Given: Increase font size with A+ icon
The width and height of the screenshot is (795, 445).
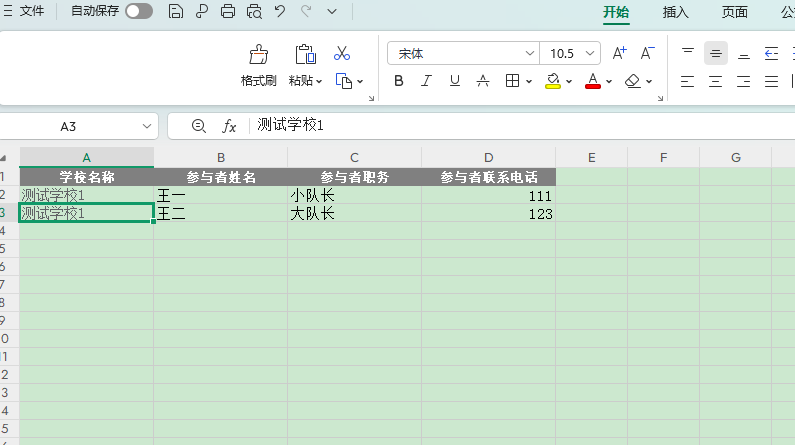Looking at the screenshot, I should 619,53.
